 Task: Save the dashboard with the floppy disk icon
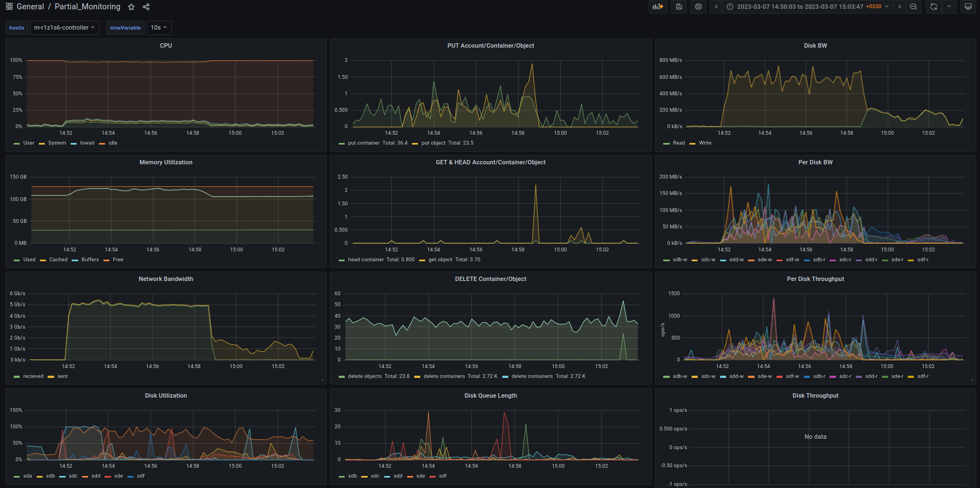click(x=679, y=7)
